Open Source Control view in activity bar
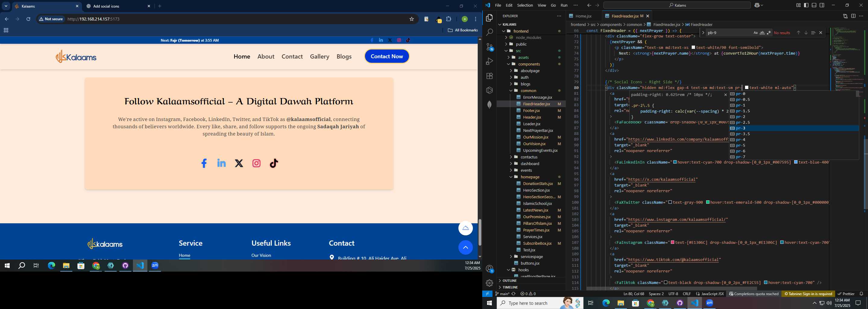868x309 pixels. [x=489, y=47]
